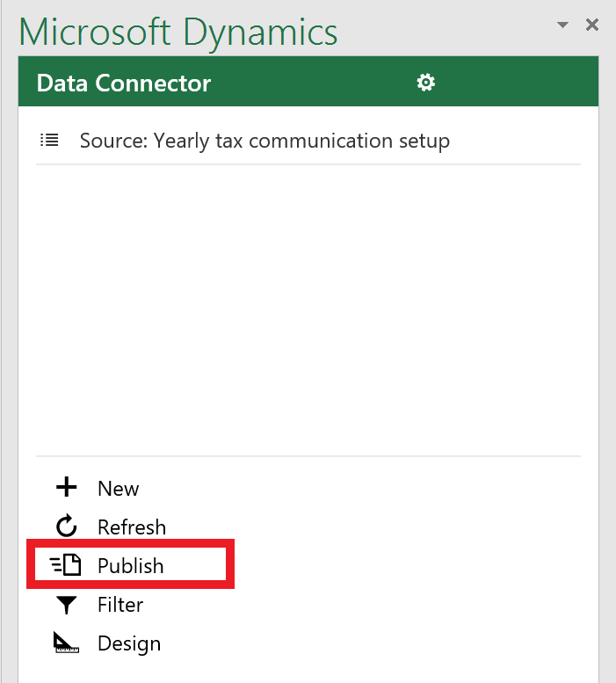Open the Data Connector settings gear

click(426, 83)
